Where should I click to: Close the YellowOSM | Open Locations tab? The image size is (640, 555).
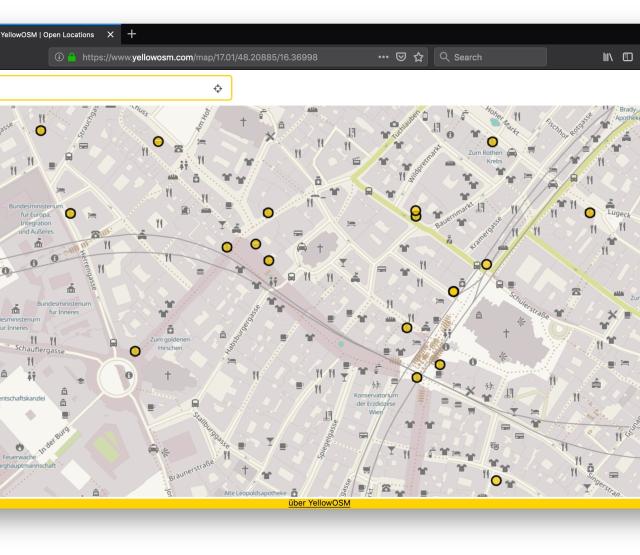(110, 35)
